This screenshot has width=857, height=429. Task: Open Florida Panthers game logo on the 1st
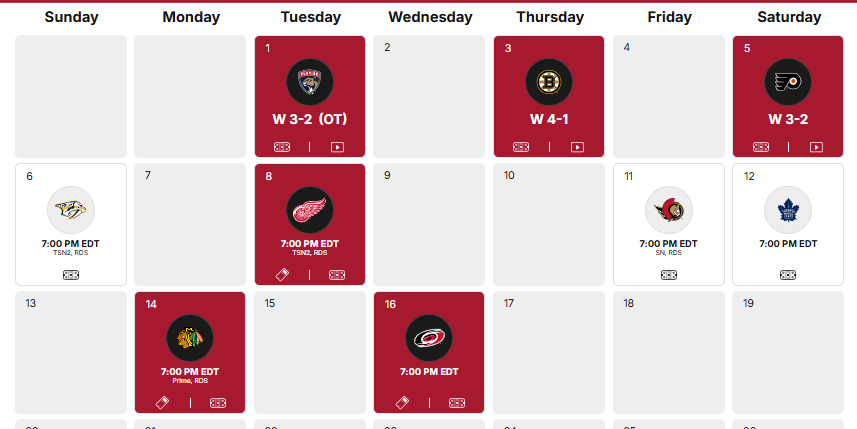pyautogui.click(x=309, y=83)
